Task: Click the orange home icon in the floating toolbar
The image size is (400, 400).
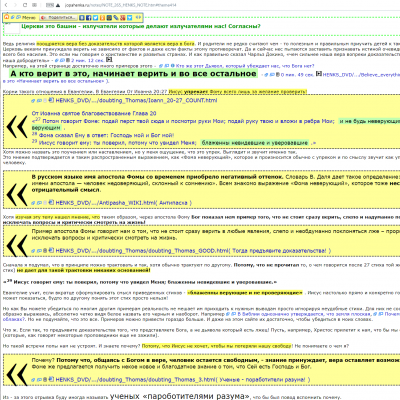Action: pyautogui.click(x=6, y=17)
